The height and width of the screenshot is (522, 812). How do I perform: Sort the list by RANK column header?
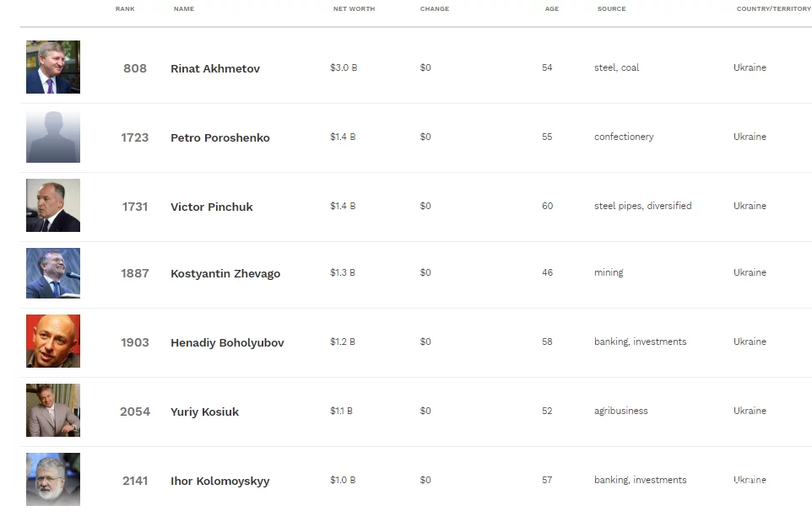(125, 8)
